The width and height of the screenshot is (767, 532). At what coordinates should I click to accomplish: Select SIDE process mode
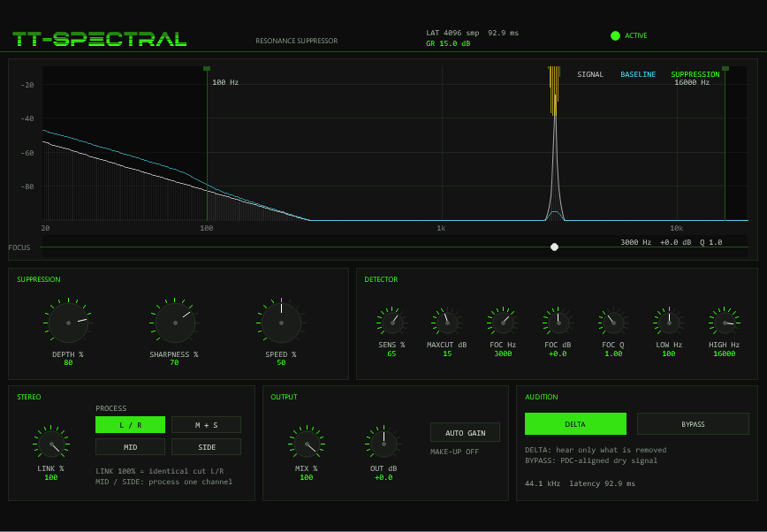(x=207, y=447)
